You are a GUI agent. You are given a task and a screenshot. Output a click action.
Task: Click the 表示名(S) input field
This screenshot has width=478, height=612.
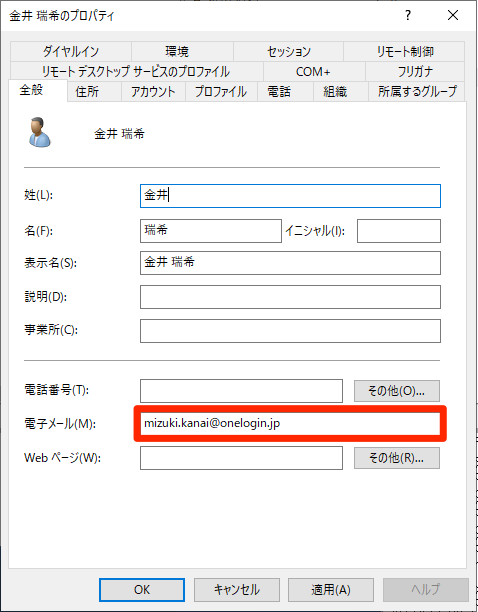coord(290,263)
